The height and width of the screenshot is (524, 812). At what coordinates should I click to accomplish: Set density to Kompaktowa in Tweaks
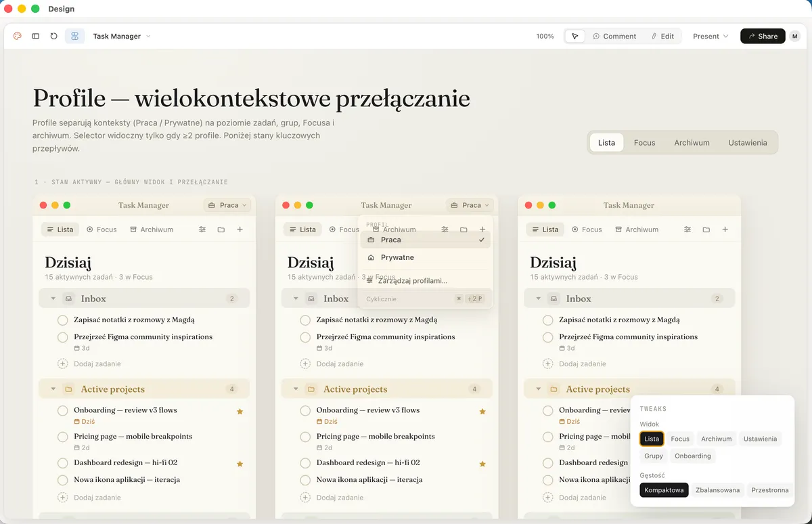click(664, 489)
